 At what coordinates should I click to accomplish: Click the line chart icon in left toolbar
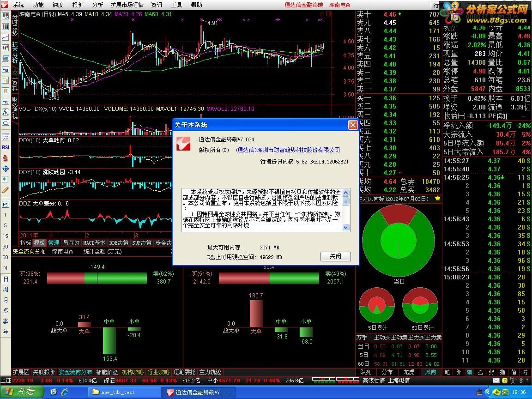pyautogui.click(x=5, y=37)
